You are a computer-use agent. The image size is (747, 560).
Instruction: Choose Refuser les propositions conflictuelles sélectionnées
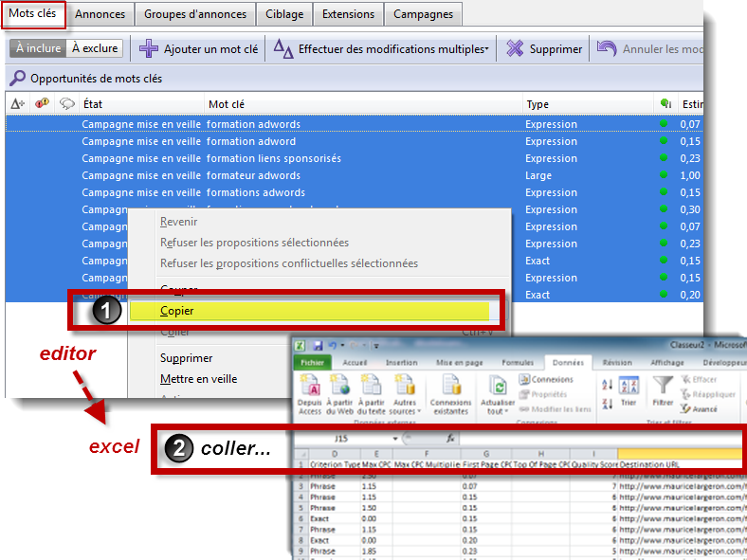289,263
